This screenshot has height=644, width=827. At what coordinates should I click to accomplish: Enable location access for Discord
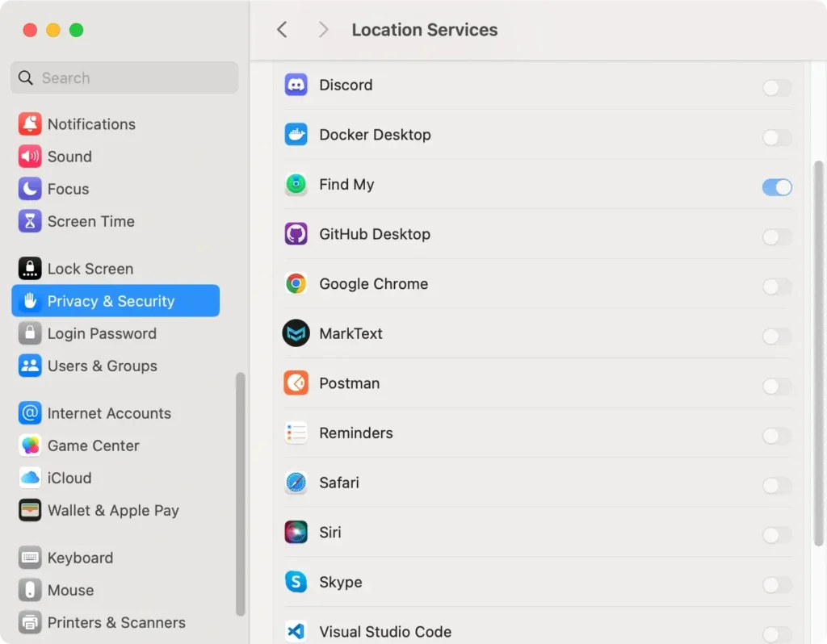point(777,87)
